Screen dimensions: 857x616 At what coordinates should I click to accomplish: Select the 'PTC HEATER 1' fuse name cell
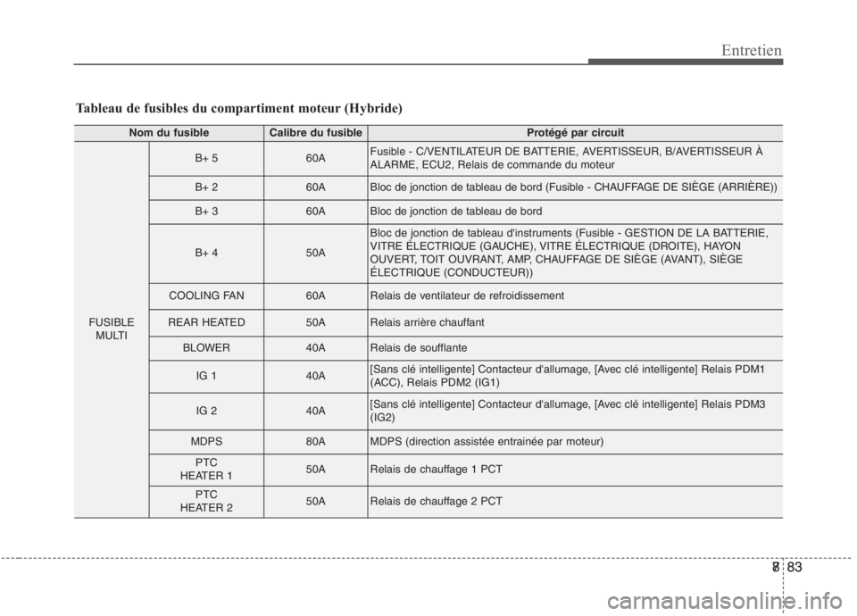[x=206, y=470]
